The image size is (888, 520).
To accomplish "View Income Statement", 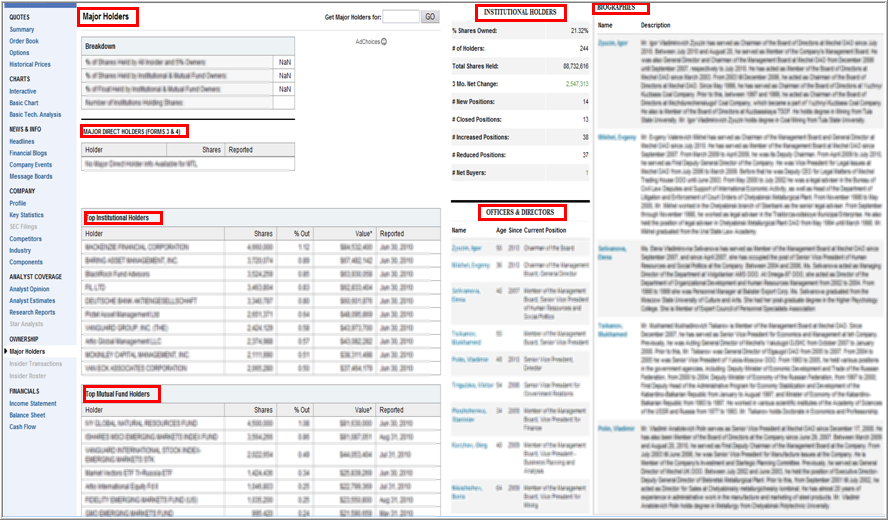I will (33, 404).
